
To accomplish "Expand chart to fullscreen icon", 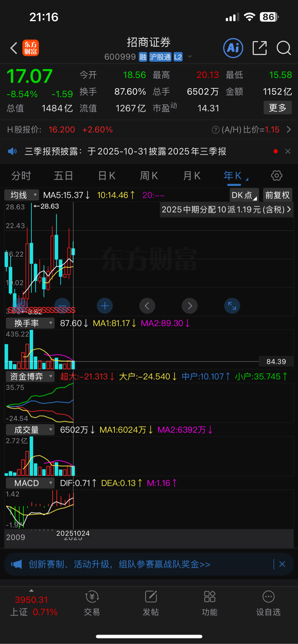I will 232,306.
